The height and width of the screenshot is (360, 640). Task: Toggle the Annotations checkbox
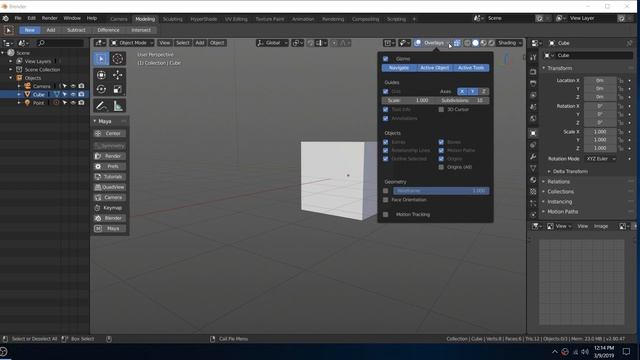pyautogui.click(x=386, y=118)
